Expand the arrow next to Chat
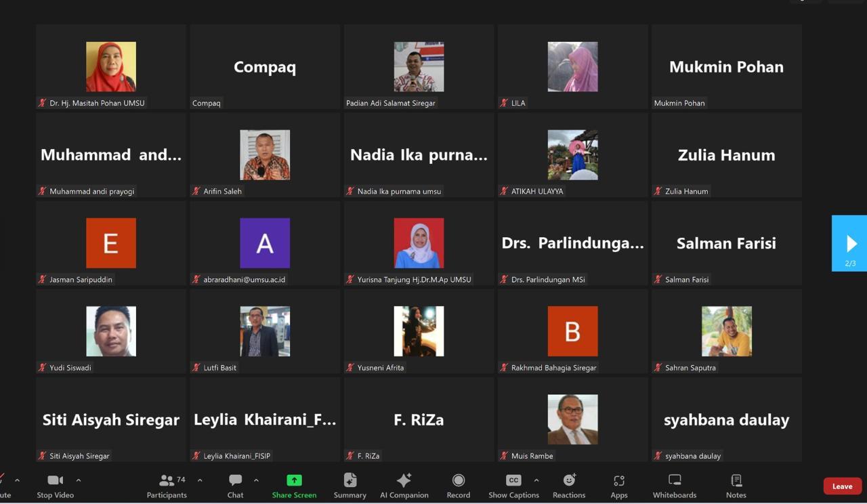 pos(256,480)
